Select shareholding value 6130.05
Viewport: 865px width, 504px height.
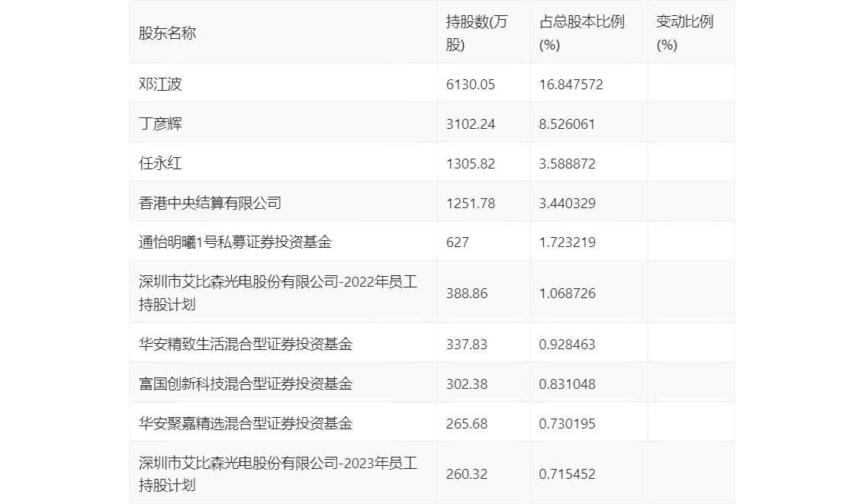pyautogui.click(x=471, y=85)
